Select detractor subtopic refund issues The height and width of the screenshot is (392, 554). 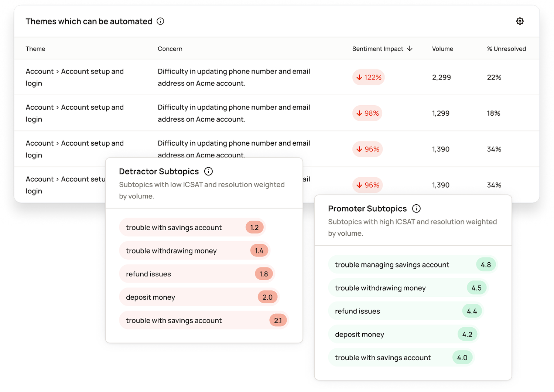(x=148, y=274)
